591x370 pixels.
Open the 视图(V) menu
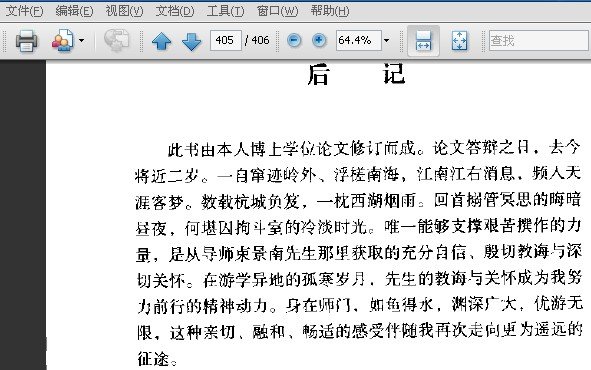coord(124,11)
